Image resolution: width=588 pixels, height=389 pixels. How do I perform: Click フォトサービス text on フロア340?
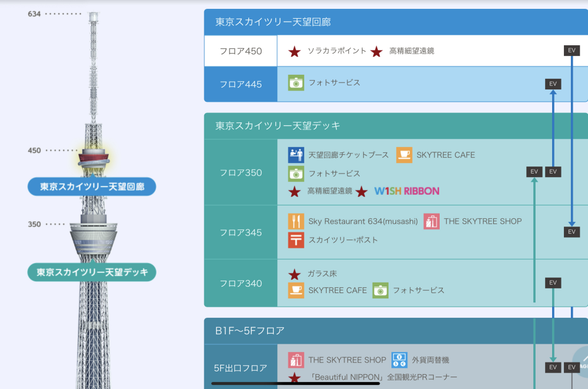point(418,290)
